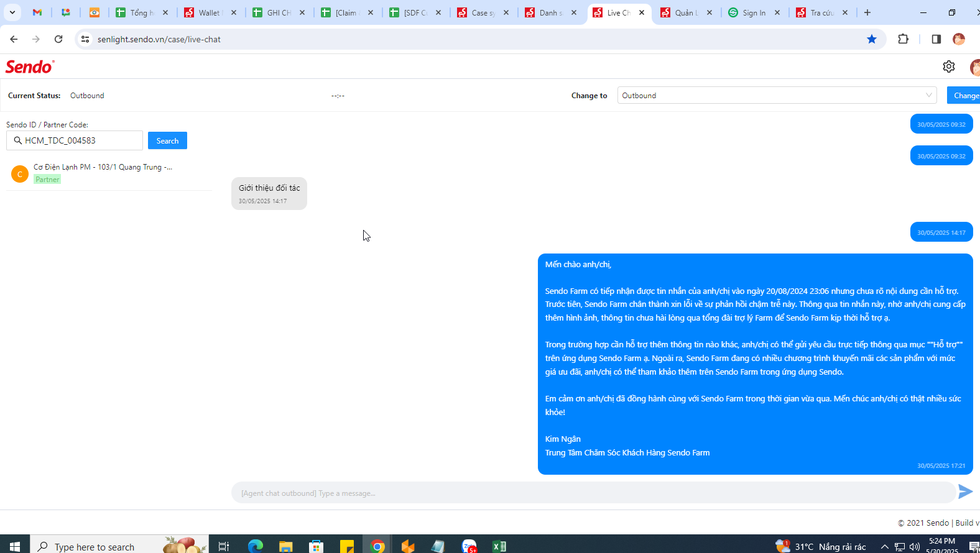Open Chrome profile avatar

point(959,39)
